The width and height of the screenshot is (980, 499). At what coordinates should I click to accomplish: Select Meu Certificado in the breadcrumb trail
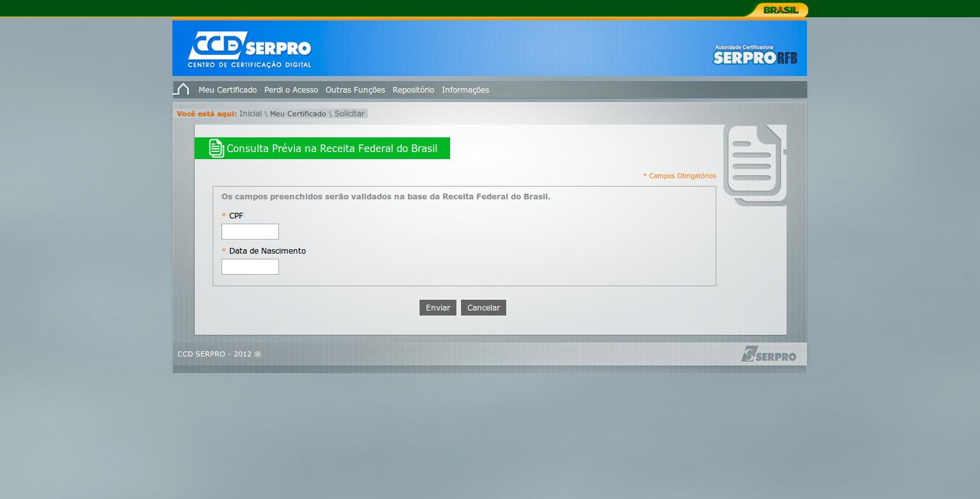click(298, 114)
